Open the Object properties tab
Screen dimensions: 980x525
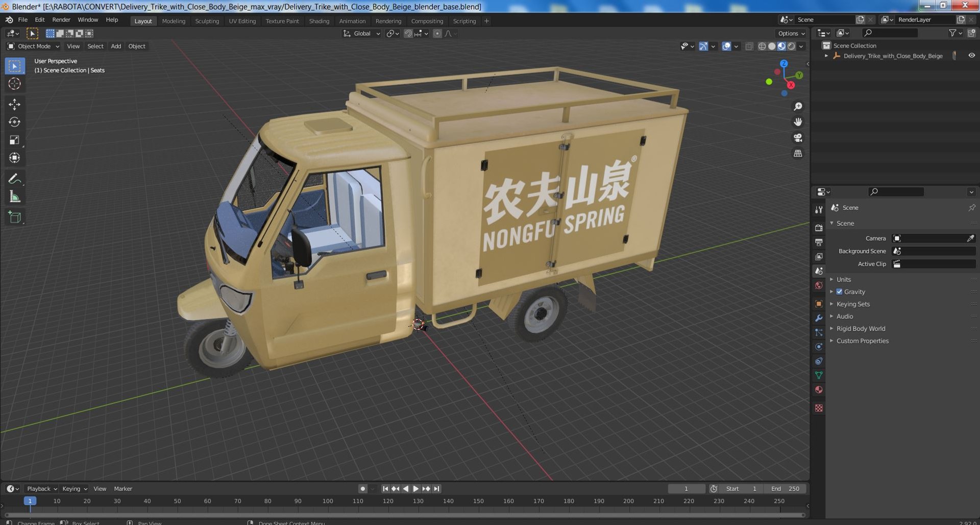(819, 303)
